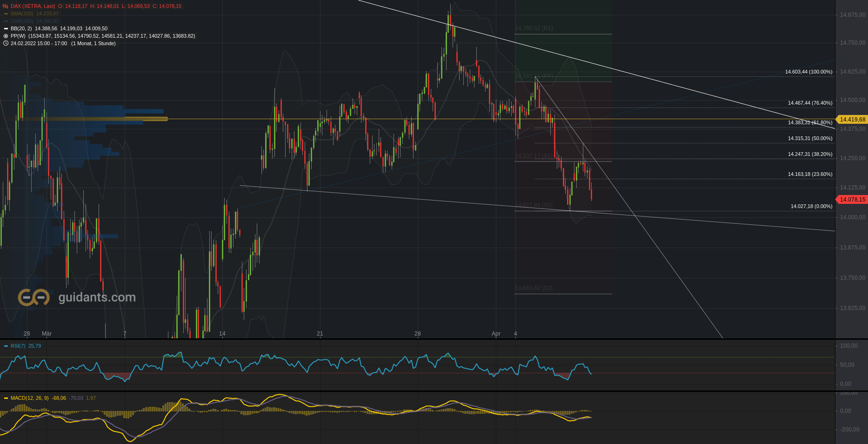Click the -200,00 MACD scale label
Viewport: 868px width, 444px height.
[849, 430]
